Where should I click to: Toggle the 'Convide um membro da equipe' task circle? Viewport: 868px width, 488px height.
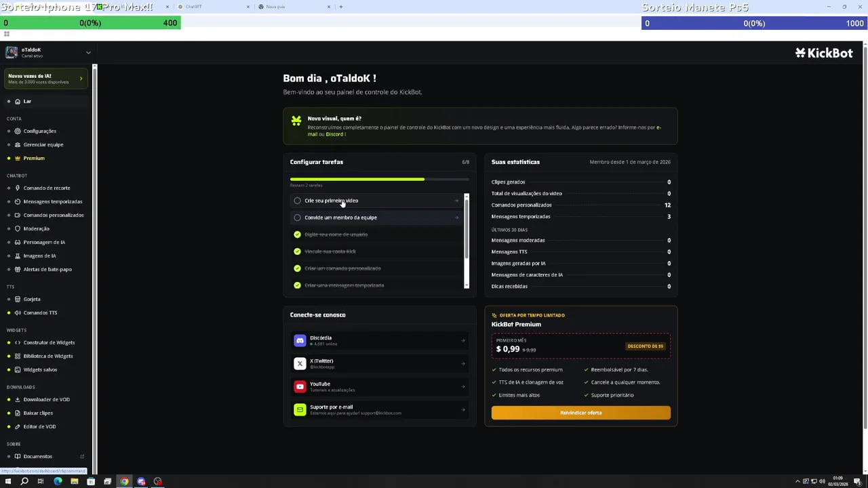coord(297,218)
